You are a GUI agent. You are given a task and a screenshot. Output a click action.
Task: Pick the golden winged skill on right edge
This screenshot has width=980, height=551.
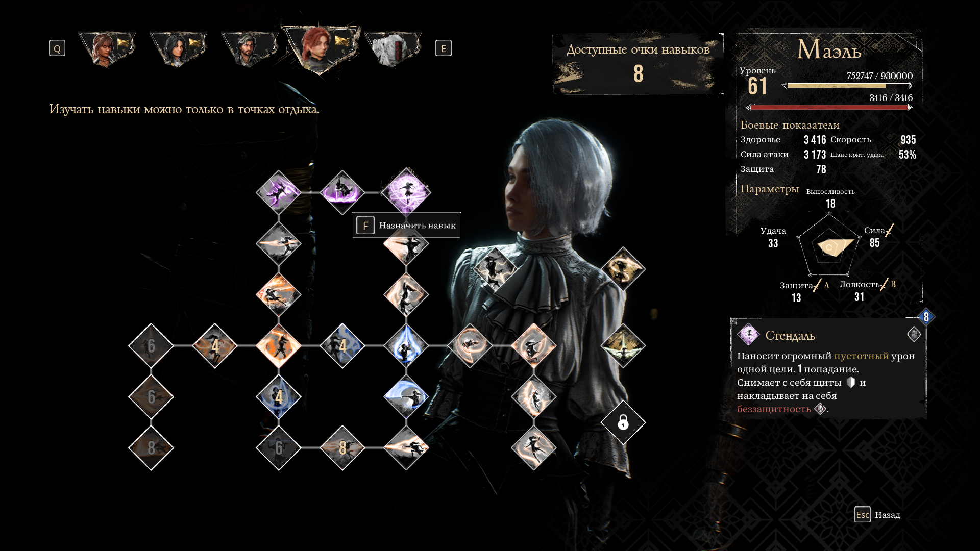(623, 346)
